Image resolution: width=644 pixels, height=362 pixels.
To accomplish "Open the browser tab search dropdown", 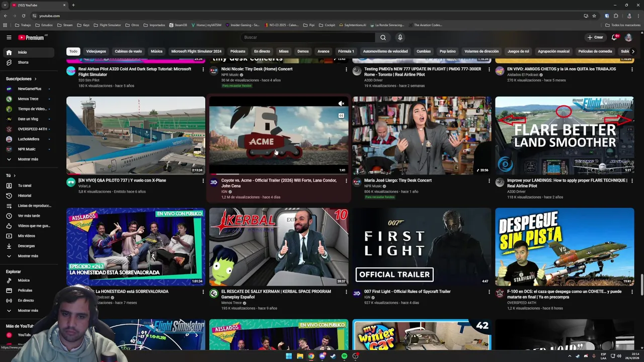I will click(x=5, y=5).
